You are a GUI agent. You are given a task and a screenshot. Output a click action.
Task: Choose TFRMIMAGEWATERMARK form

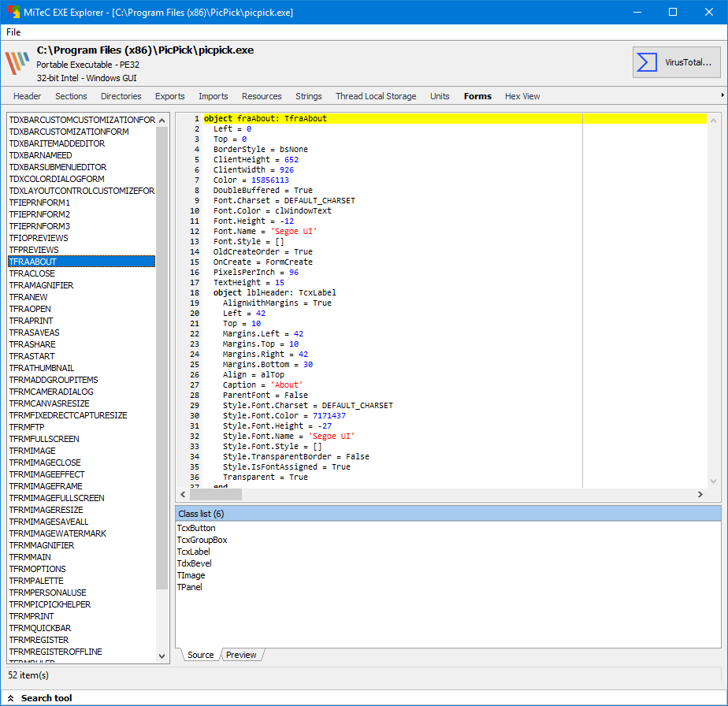81,533
